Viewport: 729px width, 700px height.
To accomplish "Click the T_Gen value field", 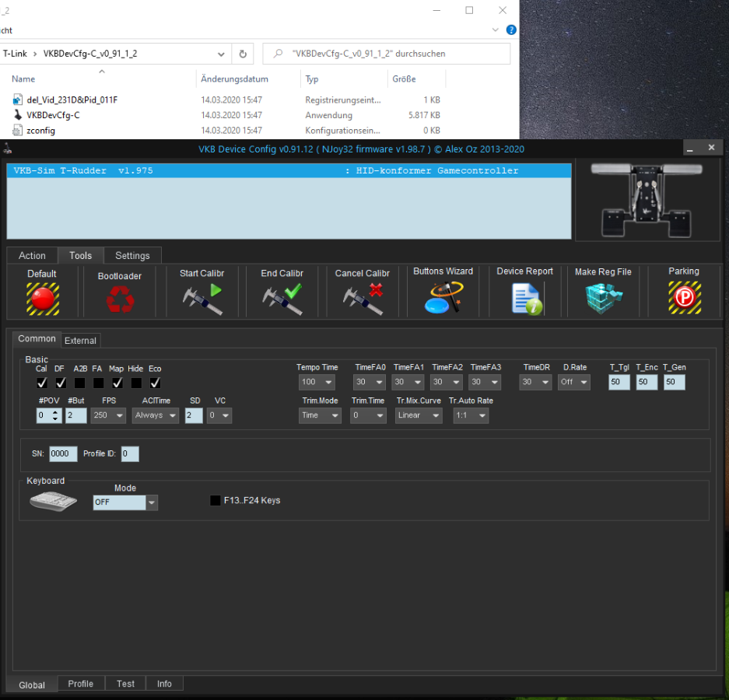I will pos(674,382).
